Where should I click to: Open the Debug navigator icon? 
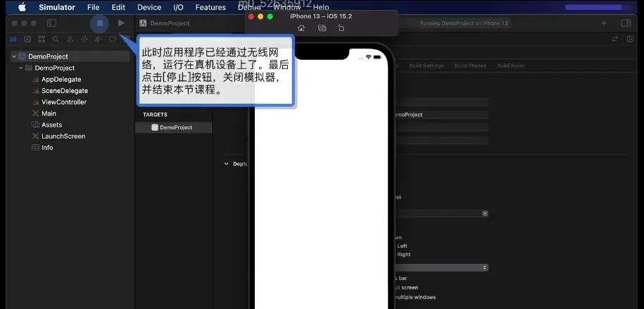(x=98, y=39)
